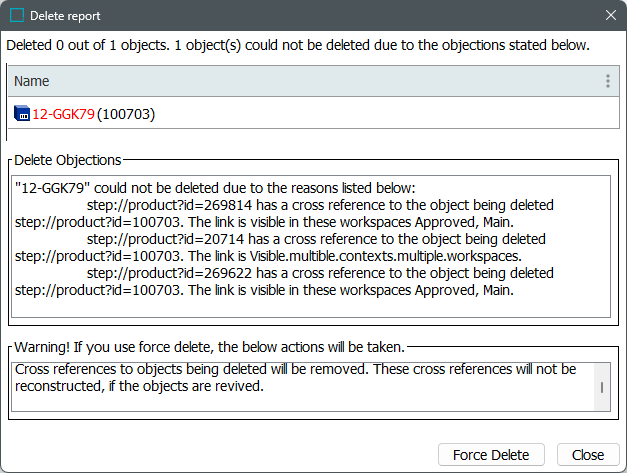Click the (100703) ID in the list

tap(126, 114)
